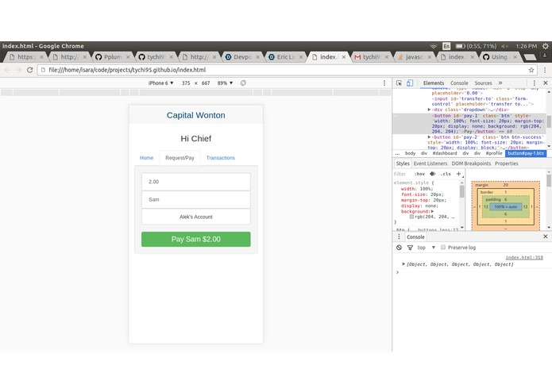Open the 89% zoom dropdown

225,83
